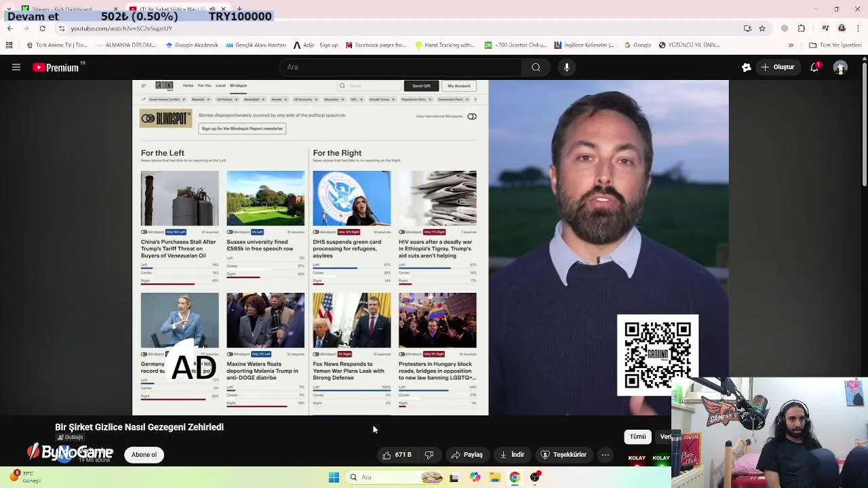Click the video player showing Ground News
The width and height of the screenshot is (868, 488).
coord(431,247)
